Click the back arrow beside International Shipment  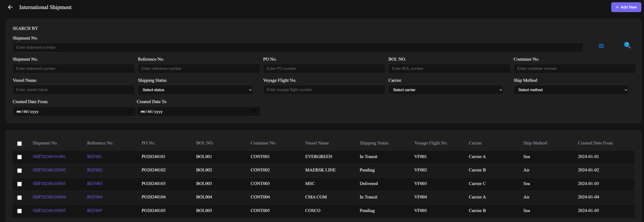click(x=10, y=7)
